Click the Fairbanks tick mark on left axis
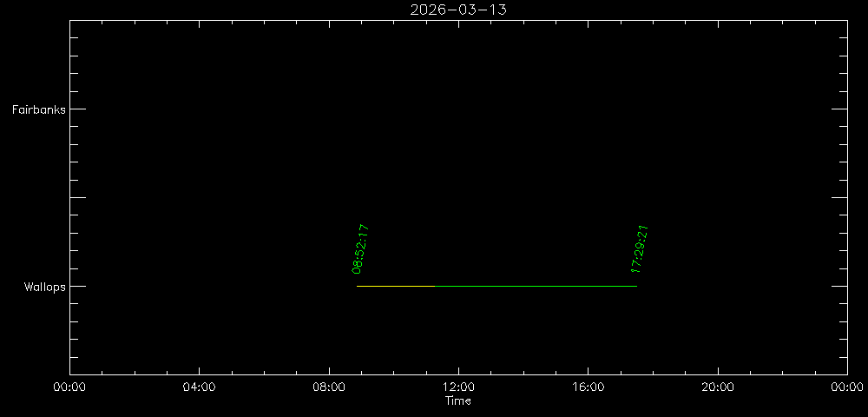868x417 pixels. (x=78, y=109)
